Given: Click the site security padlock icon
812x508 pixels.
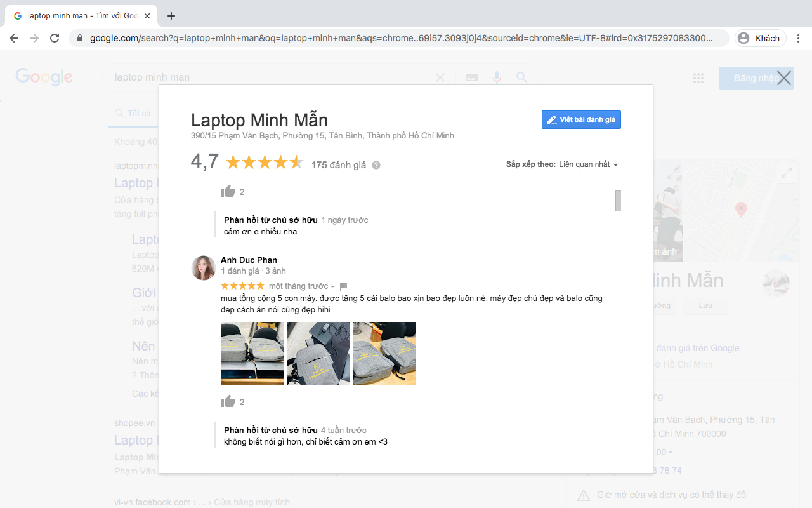Looking at the screenshot, I should coord(80,38).
